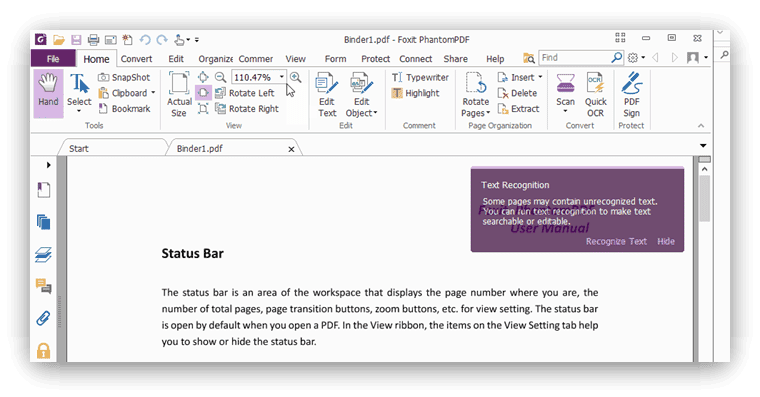
Task: Click the Find magnifier search button
Action: tap(617, 58)
